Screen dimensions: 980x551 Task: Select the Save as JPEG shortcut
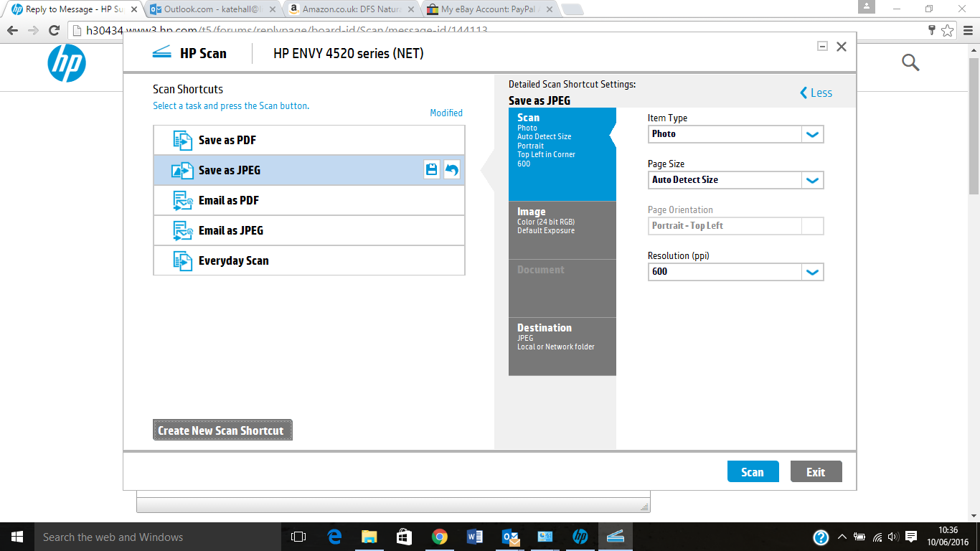pyautogui.click(x=309, y=170)
